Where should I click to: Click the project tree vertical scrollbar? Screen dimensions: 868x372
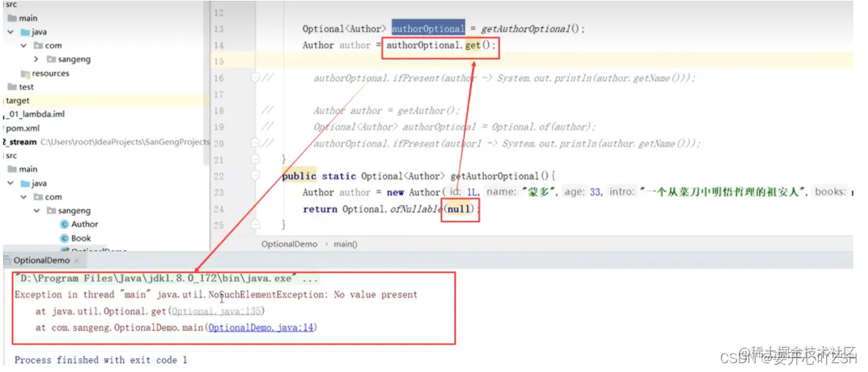click(x=207, y=83)
